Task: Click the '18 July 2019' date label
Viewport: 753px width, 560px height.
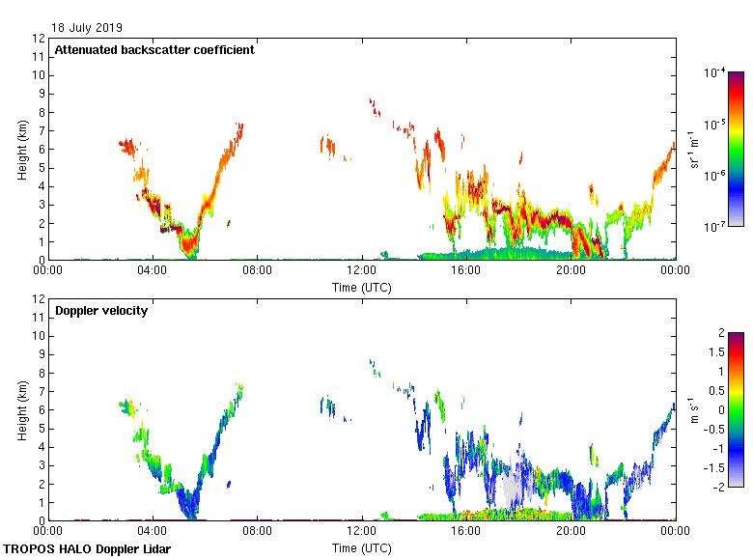Action: click(x=87, y=28)
